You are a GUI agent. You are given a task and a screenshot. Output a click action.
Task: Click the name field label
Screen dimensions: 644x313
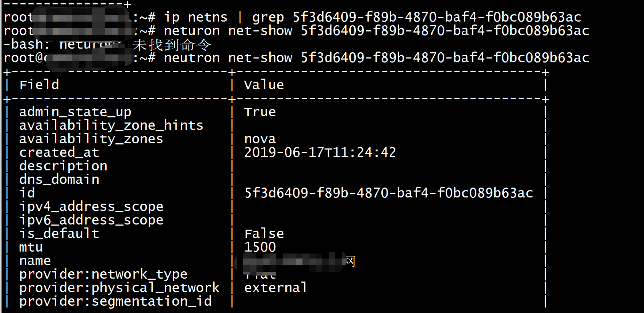point(35,261)
